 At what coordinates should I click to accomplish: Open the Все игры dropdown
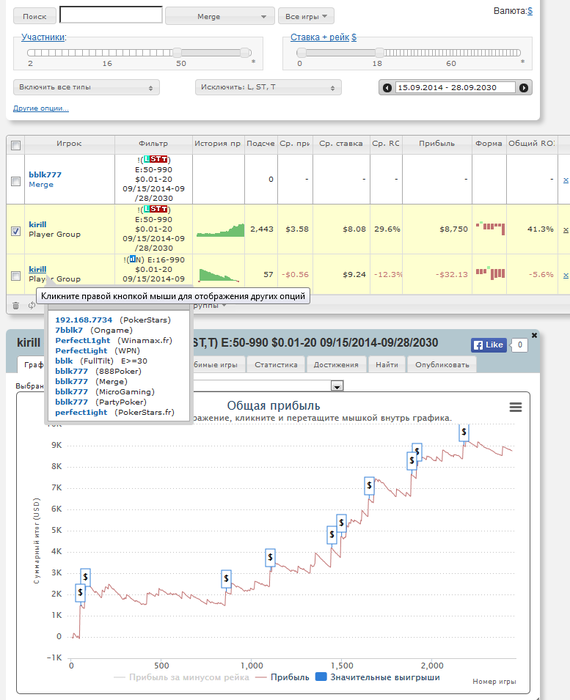[306, 16]
